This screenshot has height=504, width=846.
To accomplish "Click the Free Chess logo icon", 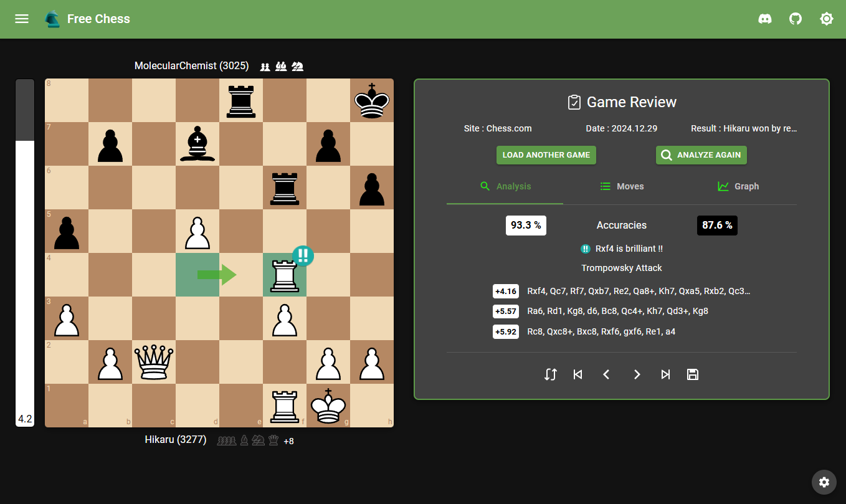I will [52, 19].
